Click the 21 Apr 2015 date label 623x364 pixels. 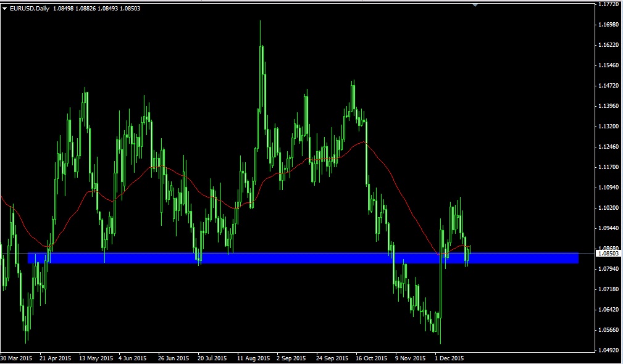(x=55, y=358)
